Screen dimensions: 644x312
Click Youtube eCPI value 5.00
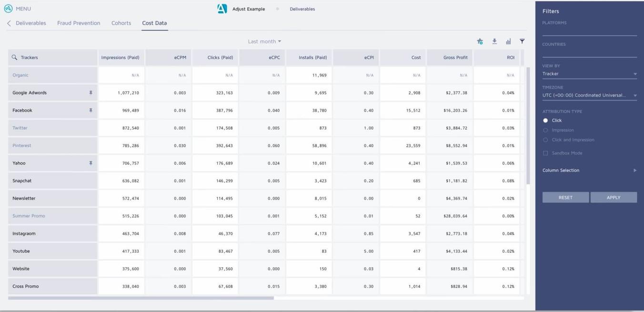click(x=369, y=251)
